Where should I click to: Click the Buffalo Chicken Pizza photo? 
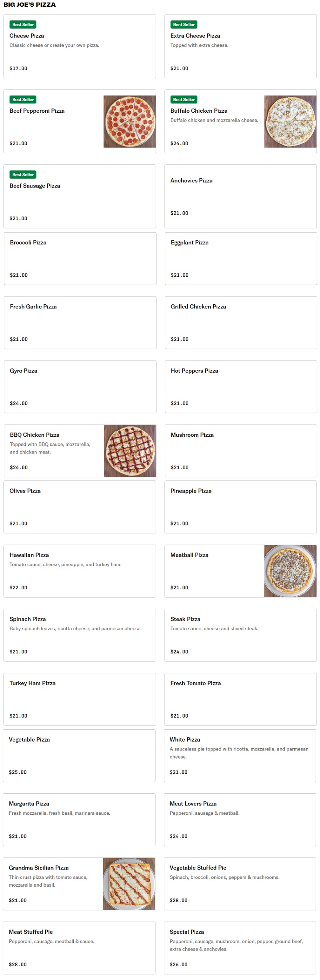click(x=290, y=121)
